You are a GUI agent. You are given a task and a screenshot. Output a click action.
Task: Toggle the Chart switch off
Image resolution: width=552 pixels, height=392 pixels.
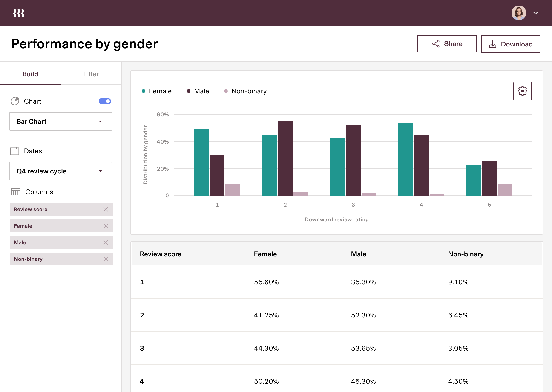105,101
